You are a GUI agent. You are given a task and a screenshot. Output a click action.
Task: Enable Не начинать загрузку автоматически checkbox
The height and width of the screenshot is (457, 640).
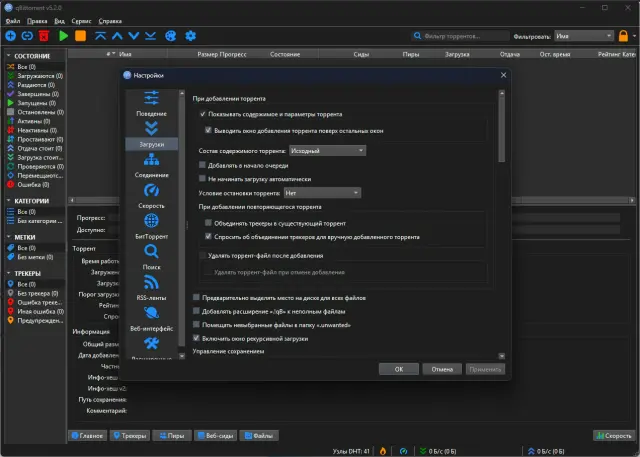tap(202, 179)
